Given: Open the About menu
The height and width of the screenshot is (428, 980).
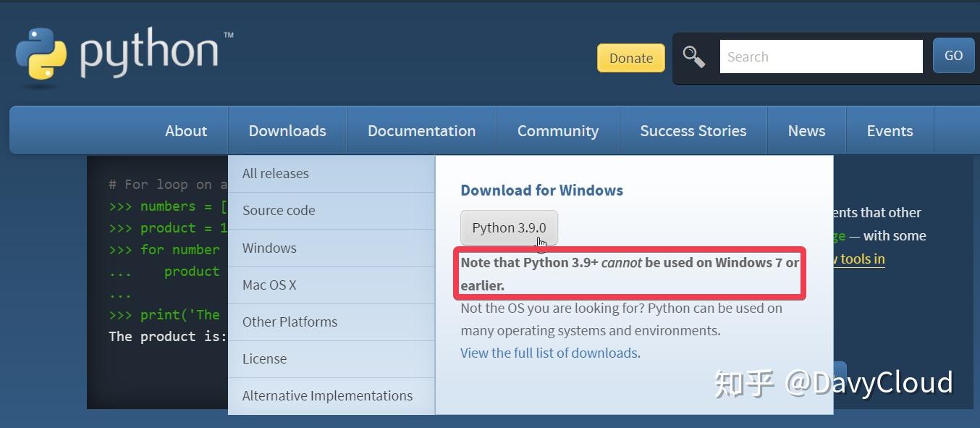Looking at the screenshot, I should [185, 130].
